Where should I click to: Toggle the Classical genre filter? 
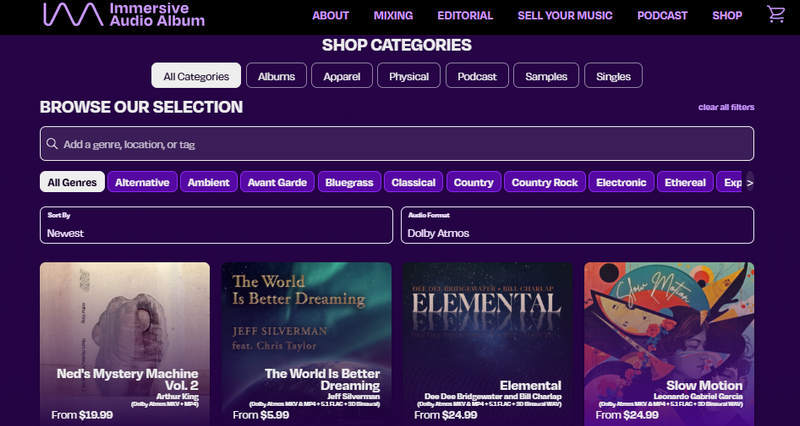[x=414, y=182]
